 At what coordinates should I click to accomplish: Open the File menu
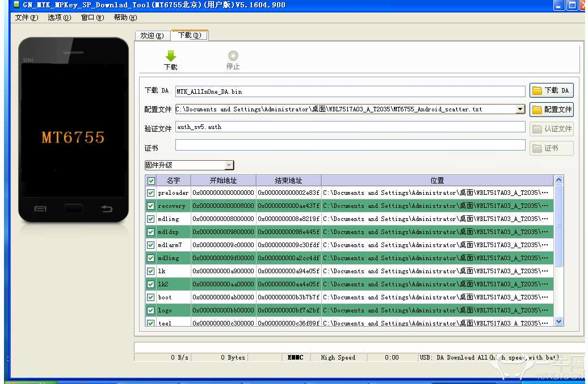click(26, 18)
